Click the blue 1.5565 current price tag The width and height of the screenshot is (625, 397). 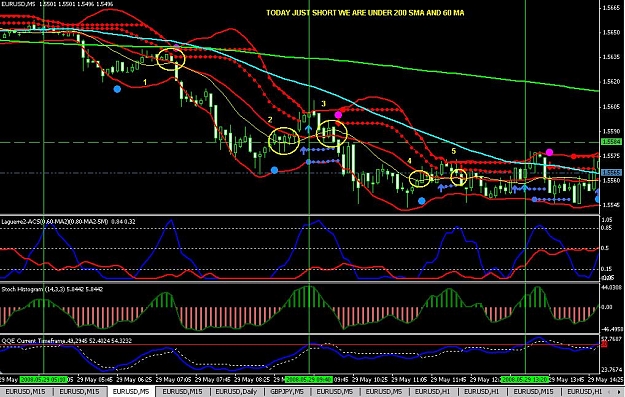(611, 172)
